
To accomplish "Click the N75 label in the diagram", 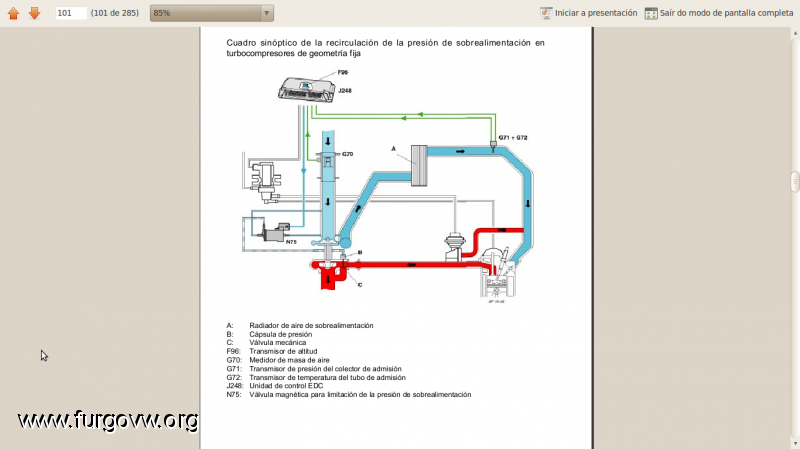I will 291,242.
